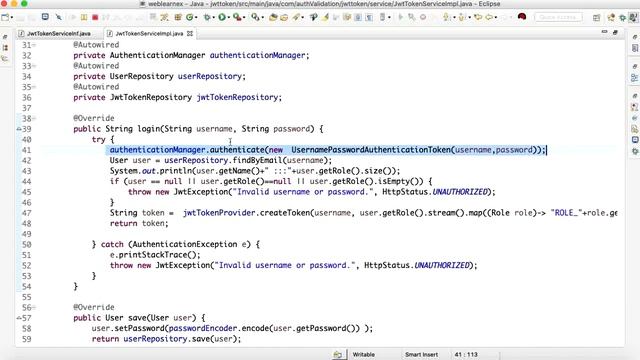Click the green circular G relaunch icon
The height and width of the screenshot is (360, 640).
tap(189, 17)
